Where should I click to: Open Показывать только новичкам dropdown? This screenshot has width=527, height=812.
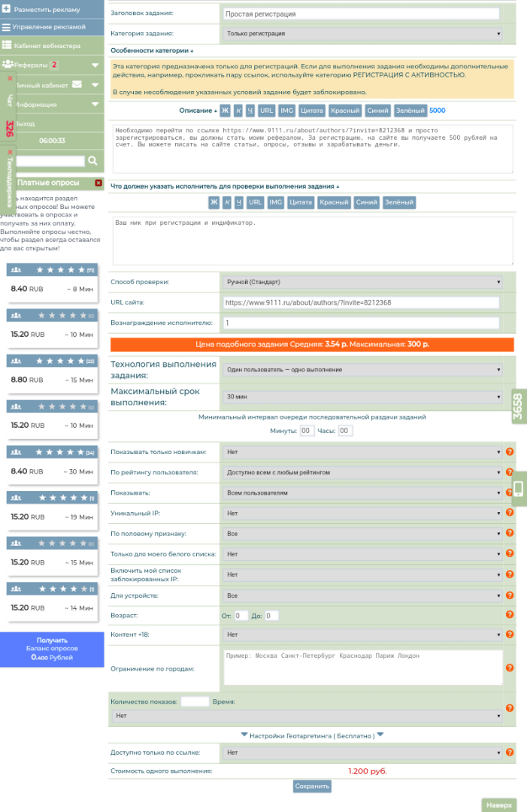coord(362,452)
